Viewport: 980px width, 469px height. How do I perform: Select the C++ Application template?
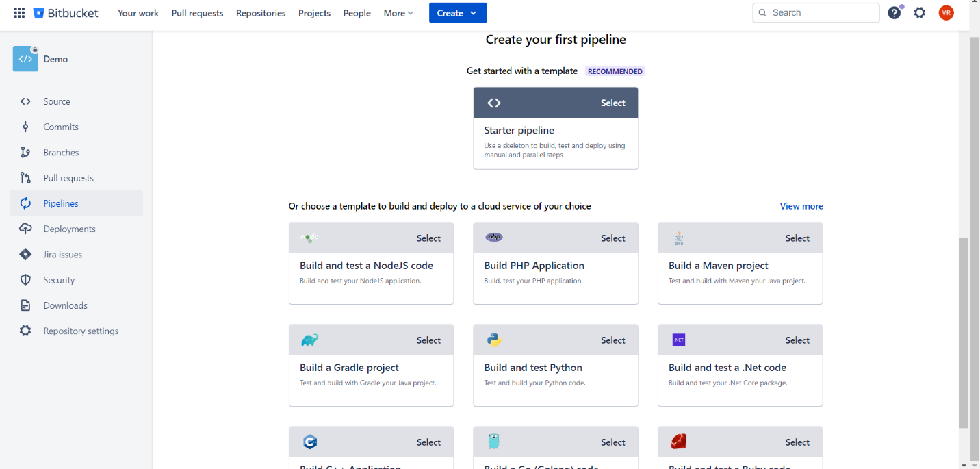428,442
